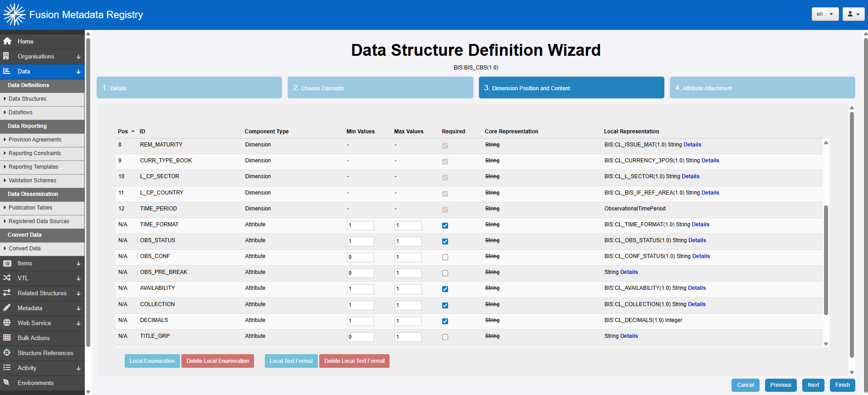The width and height of the screenshot is (868, 395).
Task: Click the table scrollbar down arrow
Action: coord(826,344)
